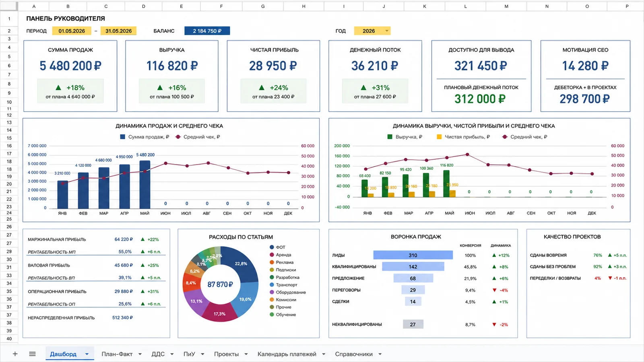Open the ДДС tab dropdown arrow
The width and height of the screenshot is (644, 362).
[x=172, y=354]
